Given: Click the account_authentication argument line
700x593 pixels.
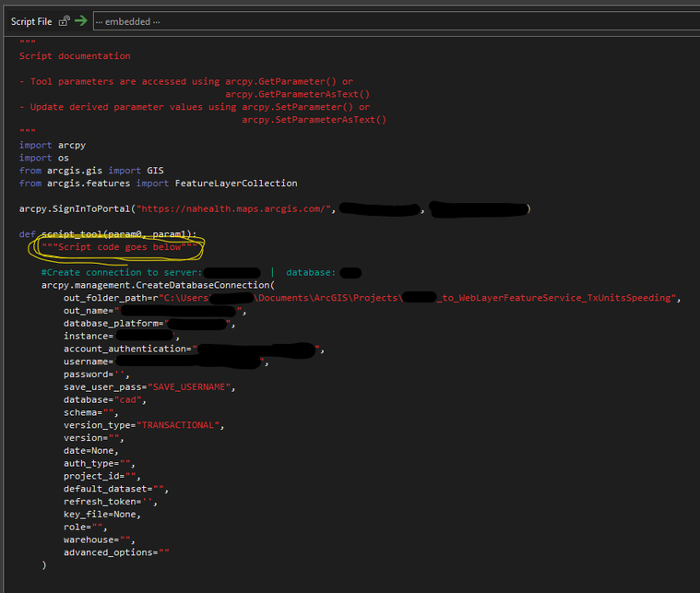Looking at the screenshot, I should click(194, 349).
